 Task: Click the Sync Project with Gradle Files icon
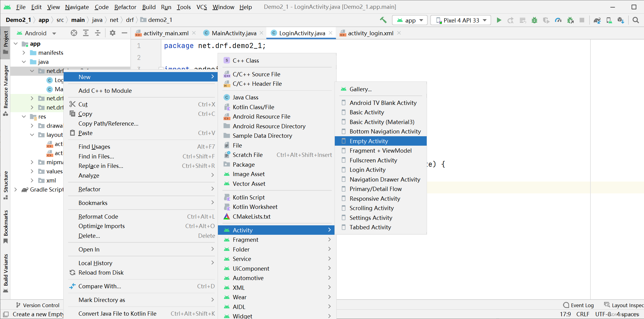tap(597, 20)
